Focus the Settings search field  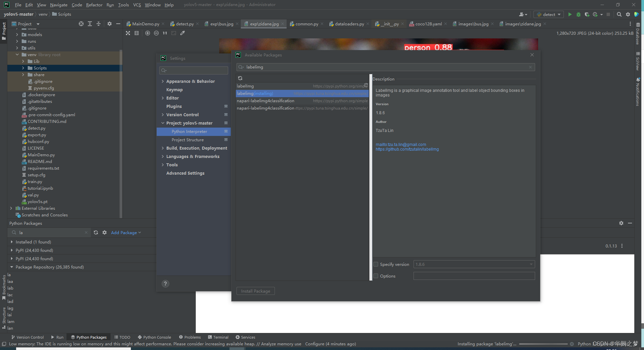[x=194, y=70]
